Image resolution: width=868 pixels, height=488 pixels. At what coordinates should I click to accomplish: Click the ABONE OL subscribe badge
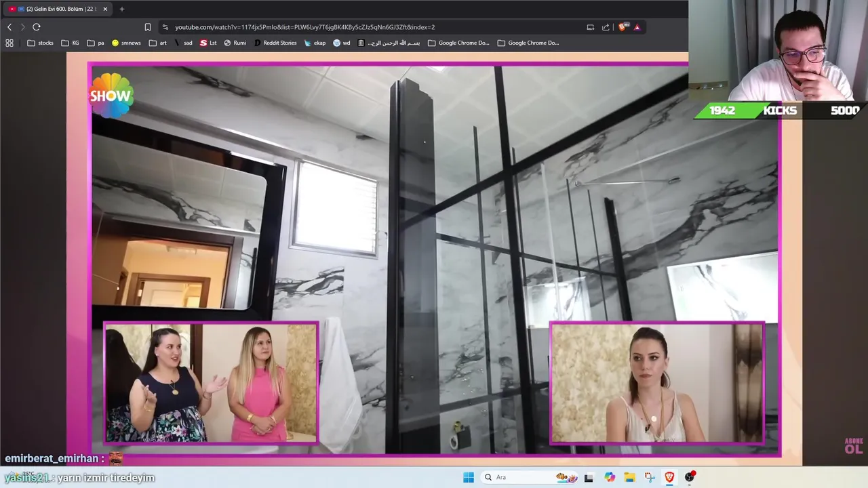tap(854, 446)
